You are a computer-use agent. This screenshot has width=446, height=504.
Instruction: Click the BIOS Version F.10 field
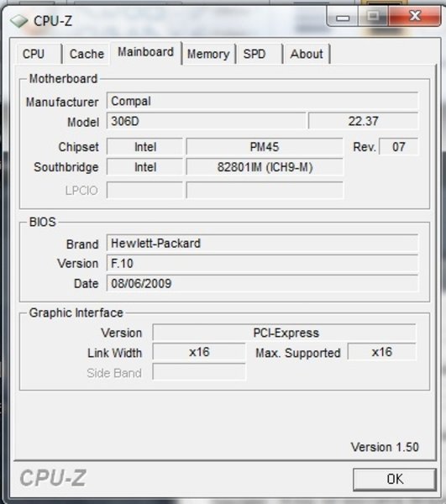(262, 263)
